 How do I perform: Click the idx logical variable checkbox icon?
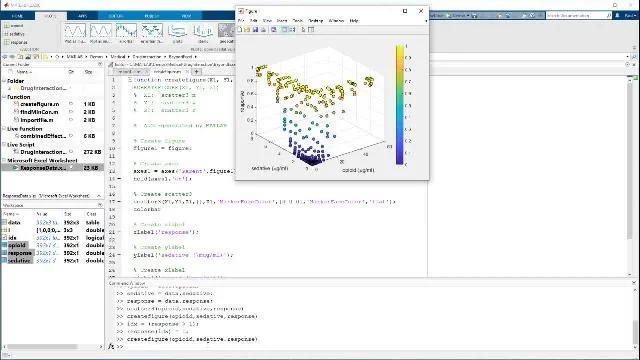click(x=4, y=238)
